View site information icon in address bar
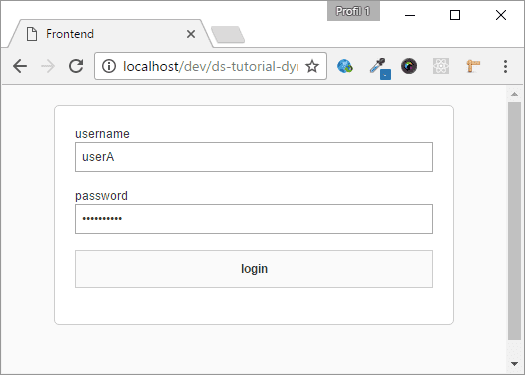This screenshot has width=525, height=375. [109, 66]
